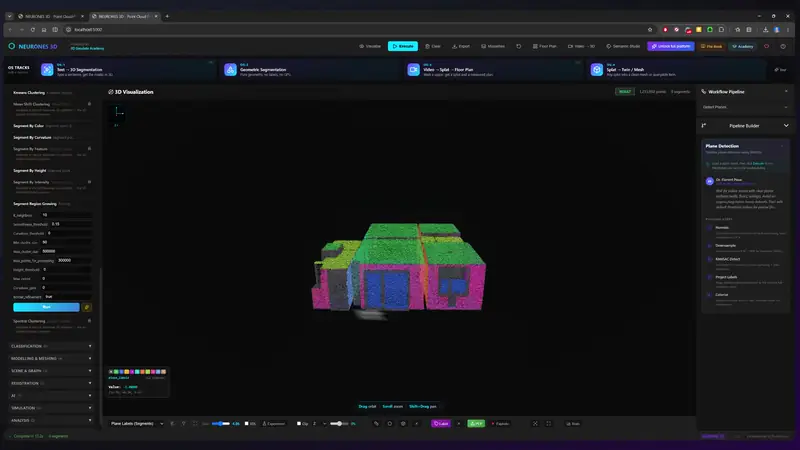Open the Plane Labels (Segments) dropdown
Screen dimensions: 800x450
coord(137,423)
